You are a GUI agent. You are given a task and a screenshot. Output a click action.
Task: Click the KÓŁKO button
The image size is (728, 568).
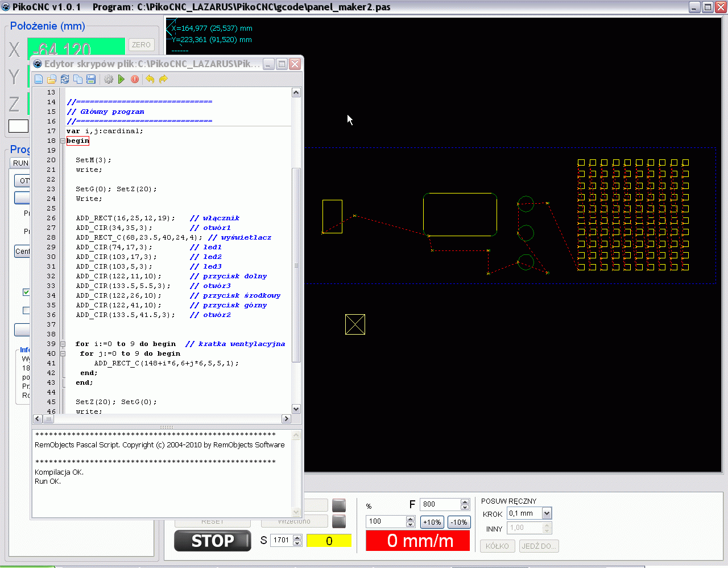coord(498,546)
